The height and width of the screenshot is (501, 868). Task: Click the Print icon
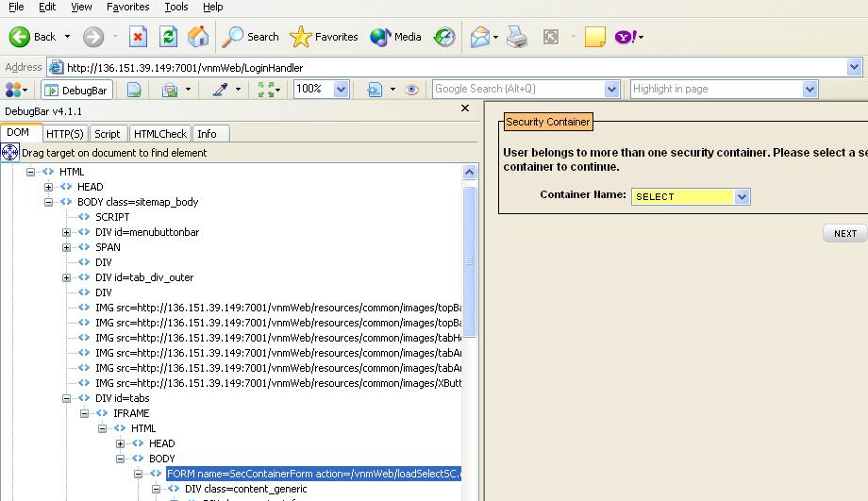click(x=517, y=37)
